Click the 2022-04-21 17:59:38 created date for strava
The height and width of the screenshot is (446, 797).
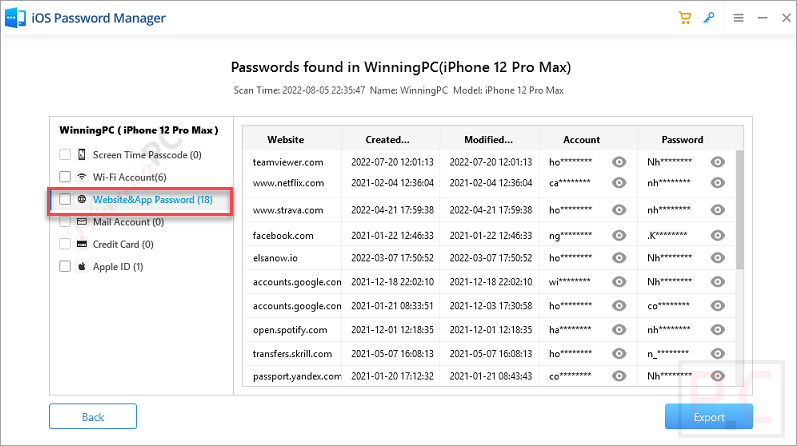pos(392,210)
